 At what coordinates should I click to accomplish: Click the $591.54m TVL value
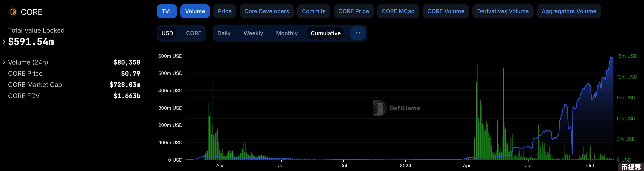click(31, 42)
